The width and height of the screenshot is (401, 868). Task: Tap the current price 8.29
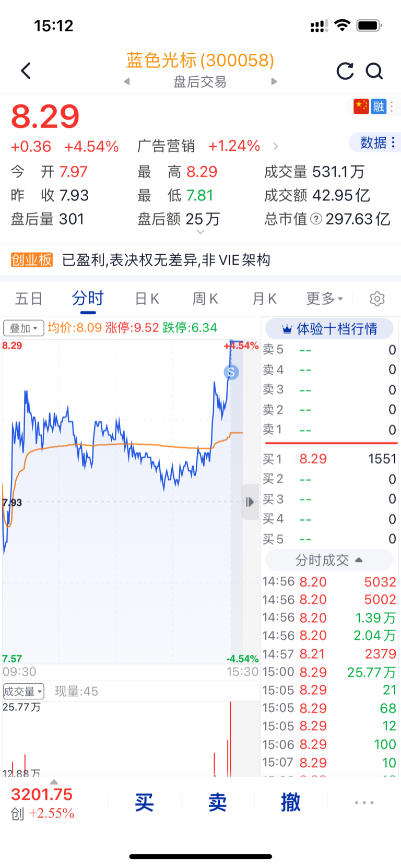pyautogui.click(x=45, y=116)
